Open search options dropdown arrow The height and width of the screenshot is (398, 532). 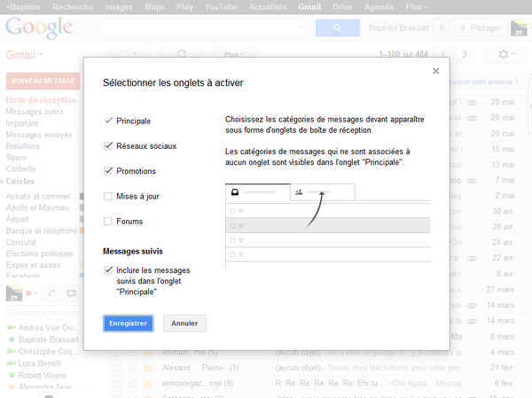click(301, 27)
